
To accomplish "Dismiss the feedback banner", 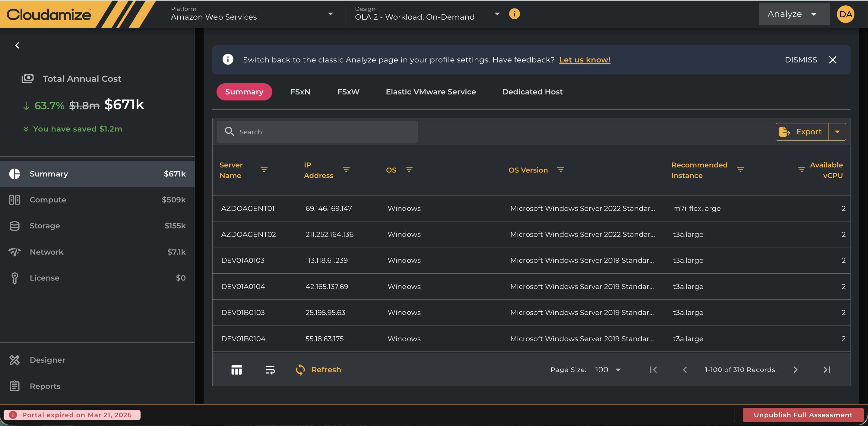I will 801,60.
